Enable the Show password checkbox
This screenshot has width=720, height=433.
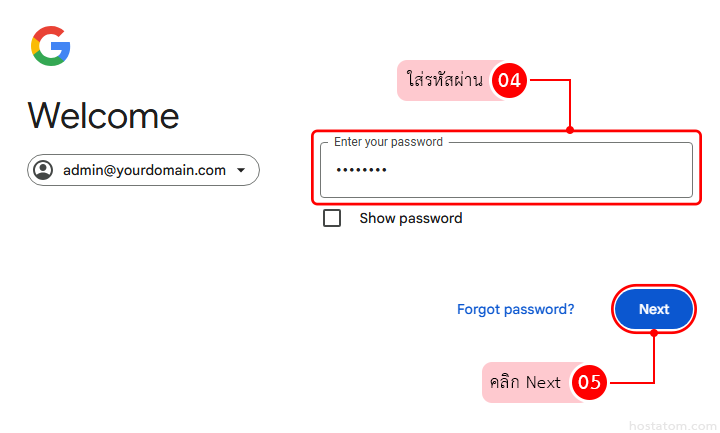click(332, 218)
